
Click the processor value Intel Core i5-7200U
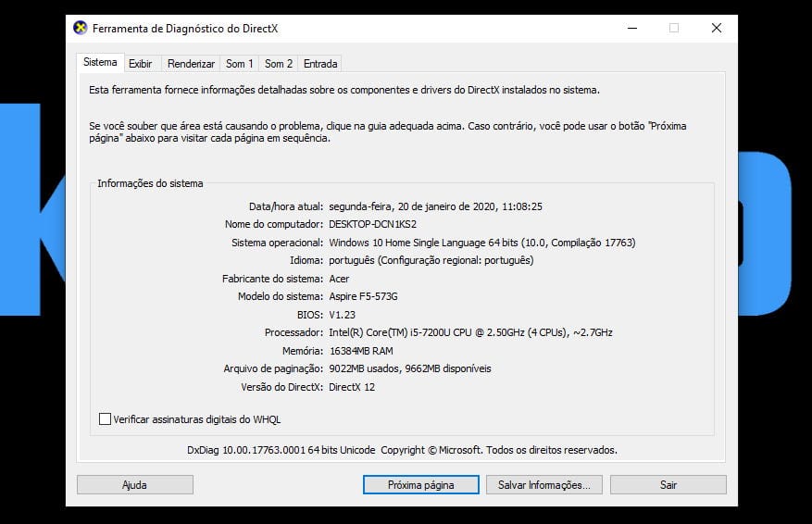click(470, 332)
